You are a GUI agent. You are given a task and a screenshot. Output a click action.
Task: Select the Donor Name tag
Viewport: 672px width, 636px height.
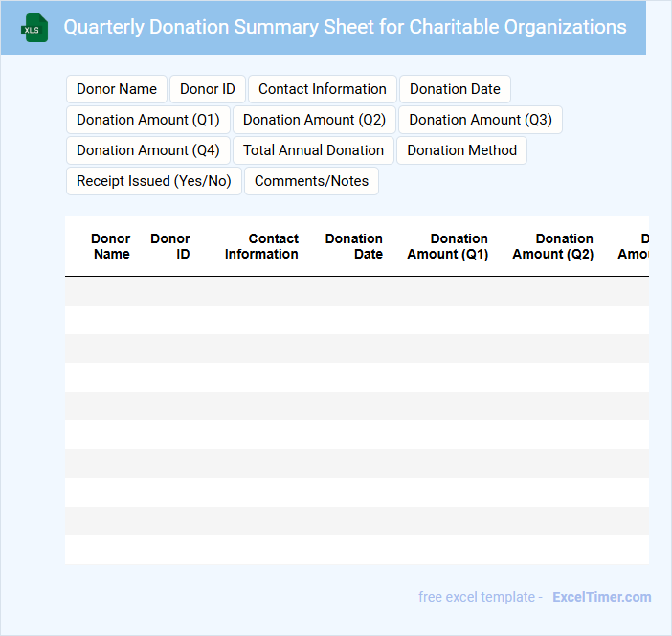point(117,89)
